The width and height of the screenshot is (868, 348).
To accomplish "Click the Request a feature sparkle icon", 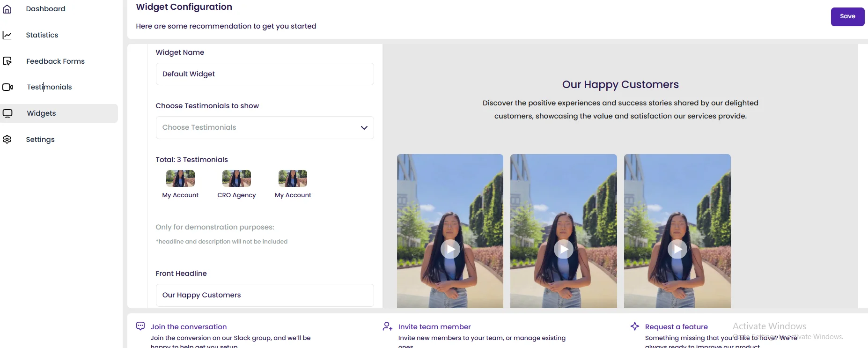I will coord(635,326).
